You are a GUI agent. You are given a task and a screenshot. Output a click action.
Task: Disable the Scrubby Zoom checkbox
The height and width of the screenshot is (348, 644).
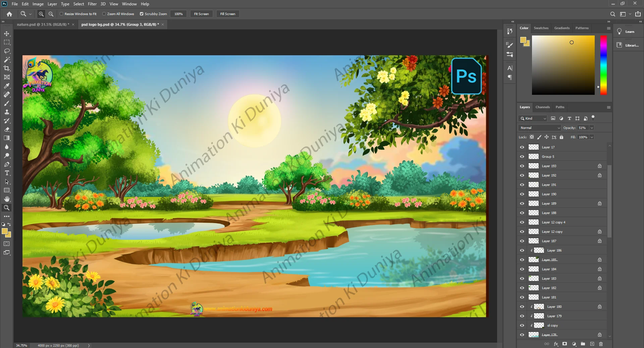(x=142, y=14)
